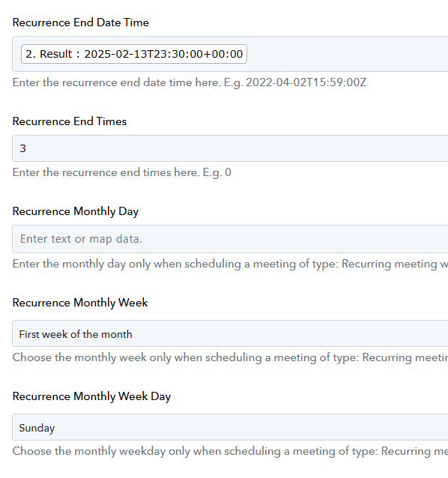Focus the 'Enter text or map data.' field
The image size is (448, 478).
pos(230,239)
